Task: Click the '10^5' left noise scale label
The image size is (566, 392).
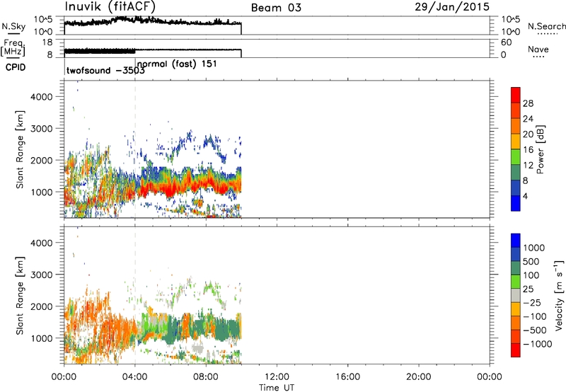Action: coord(43,20)
